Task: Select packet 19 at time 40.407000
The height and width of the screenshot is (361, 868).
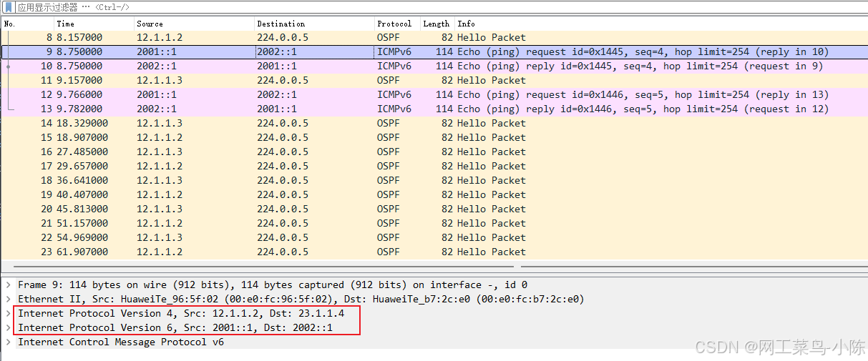Action: (434, 194)
